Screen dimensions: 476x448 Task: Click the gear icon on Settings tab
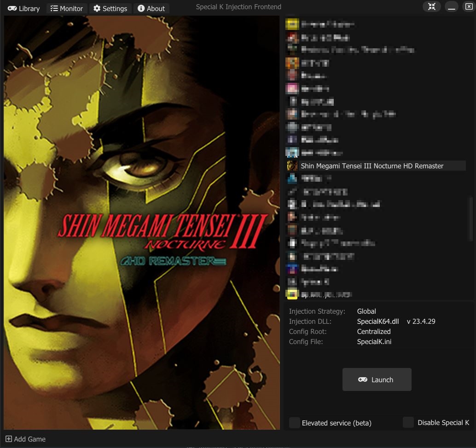(97, 8)
